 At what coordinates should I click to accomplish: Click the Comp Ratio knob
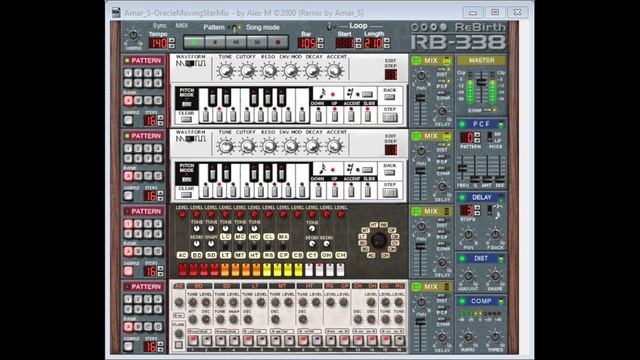(x=468, y=337)
